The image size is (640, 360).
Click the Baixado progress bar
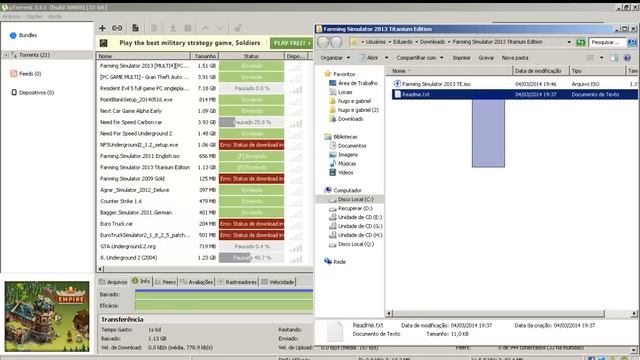[224, 294]
